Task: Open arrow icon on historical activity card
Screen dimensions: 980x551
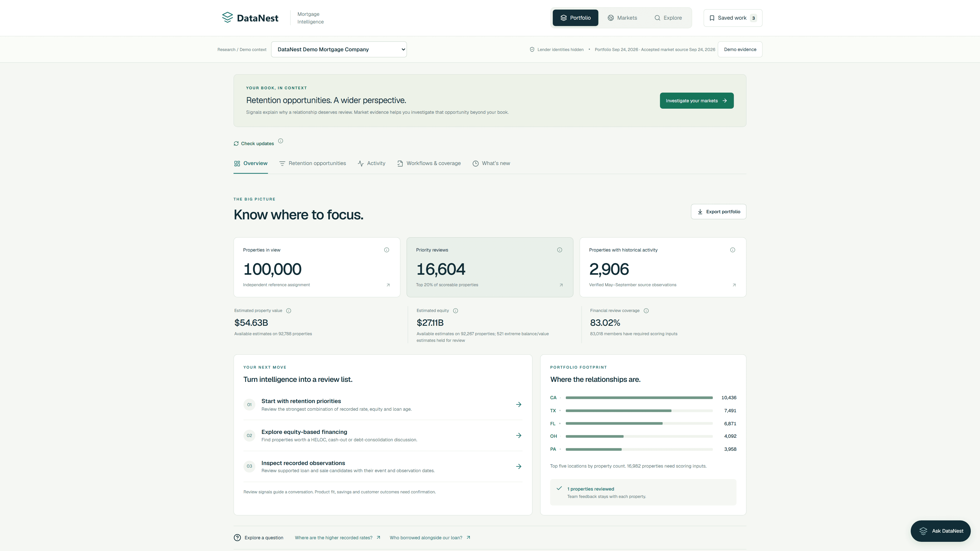Action: click(734, 285)
